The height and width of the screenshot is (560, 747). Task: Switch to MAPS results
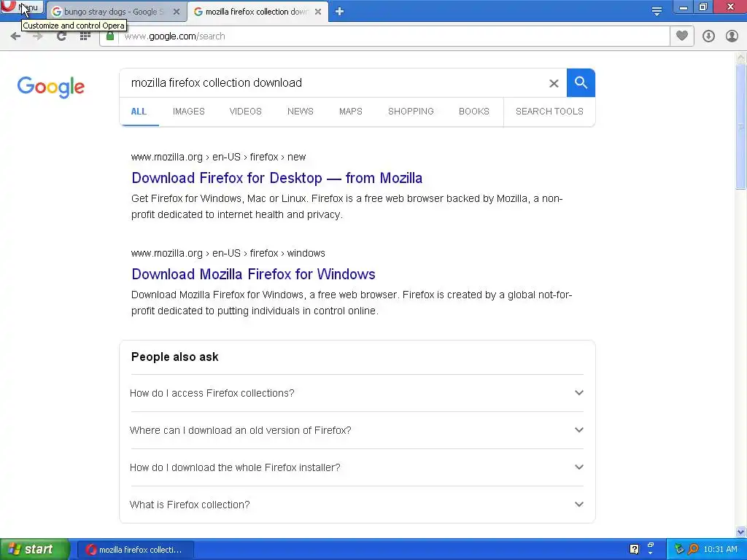pos(351,112)
